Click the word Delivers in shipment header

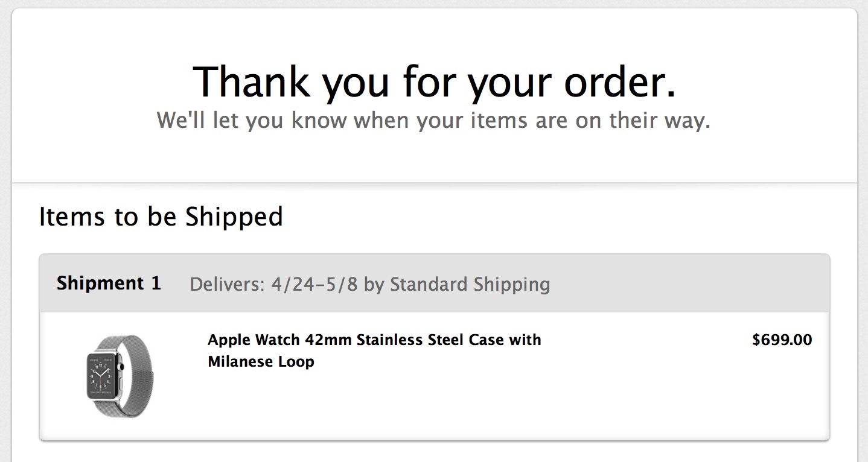coord(227,284)
